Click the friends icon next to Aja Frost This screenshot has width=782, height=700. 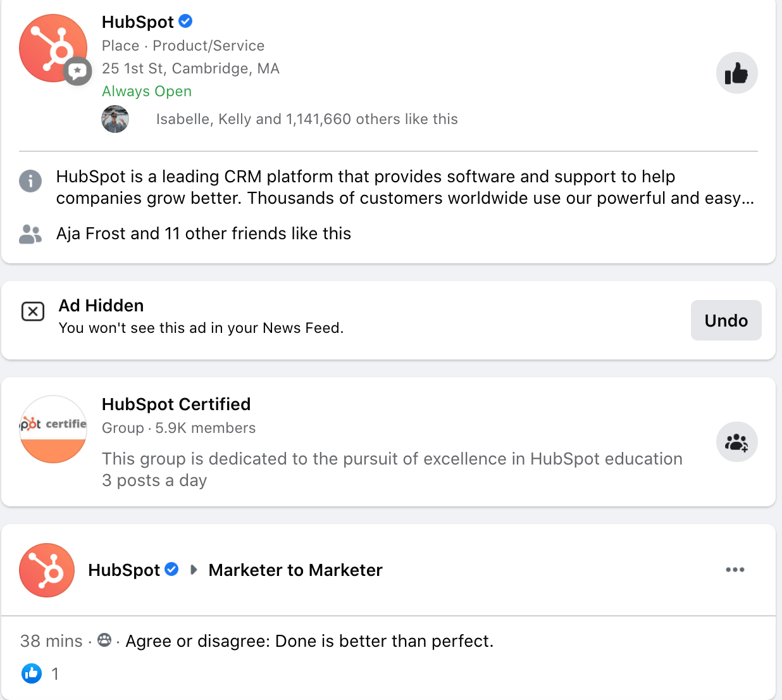30,234
